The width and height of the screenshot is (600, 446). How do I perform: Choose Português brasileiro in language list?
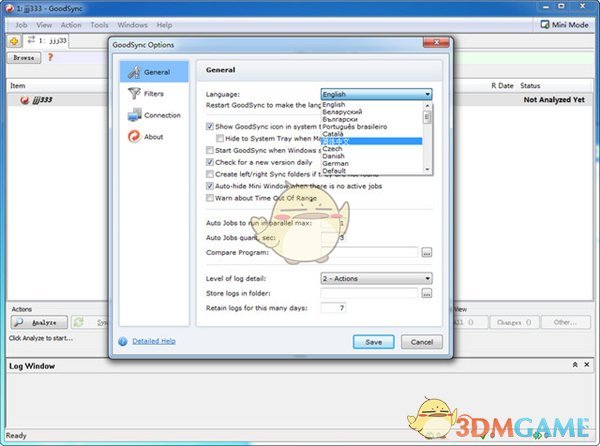(x=372, y=127)
